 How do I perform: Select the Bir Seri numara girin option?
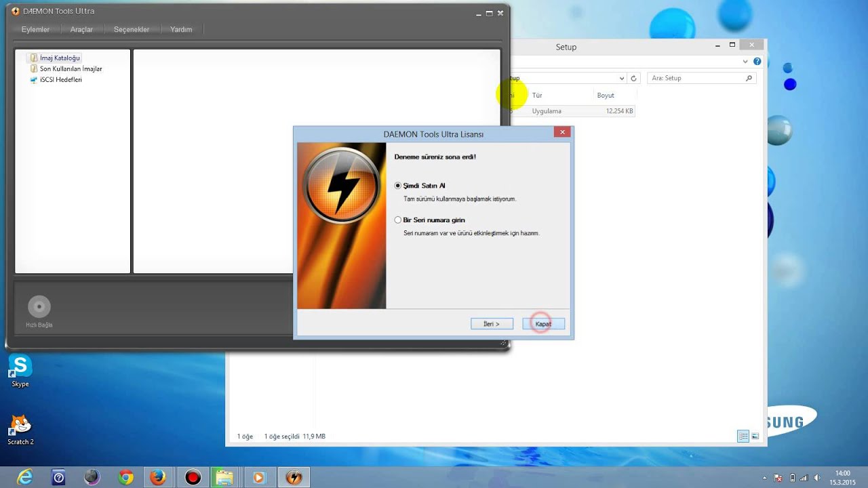pyautogui.click(x=429, y=220)
